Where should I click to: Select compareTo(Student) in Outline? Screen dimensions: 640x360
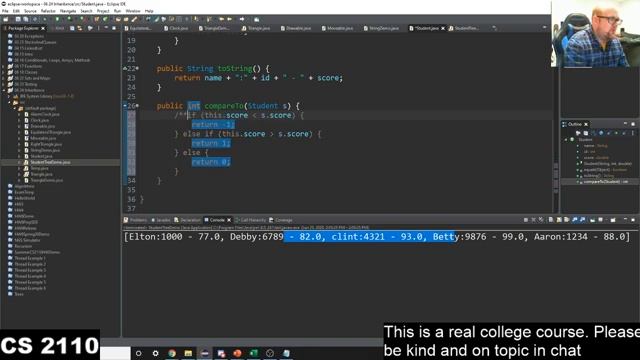pyautogui.click(x=606, y=182)
